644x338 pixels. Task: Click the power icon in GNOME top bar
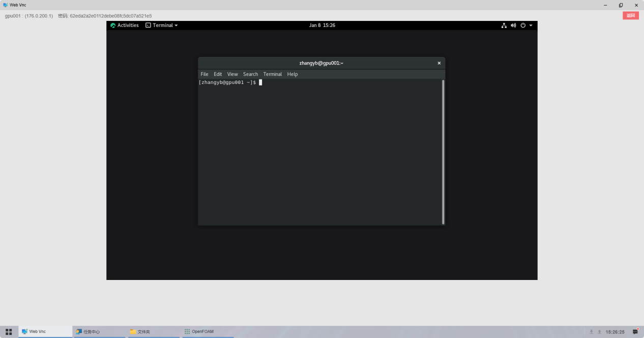[522, 25]
